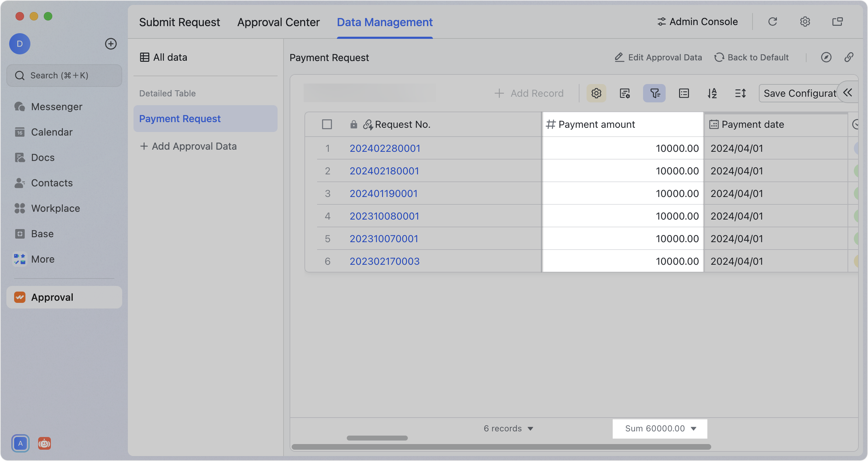Open Base in the sidebar

tap(64, 234)
